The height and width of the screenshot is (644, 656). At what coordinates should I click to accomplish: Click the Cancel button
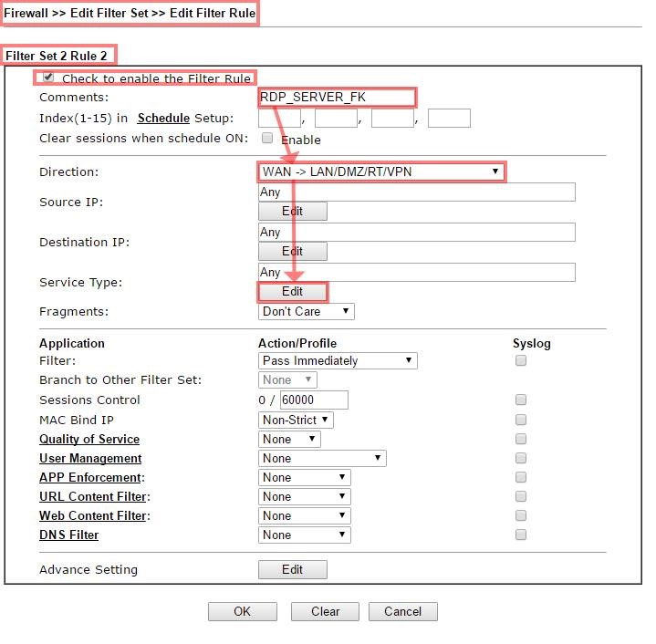coord(402,612)
